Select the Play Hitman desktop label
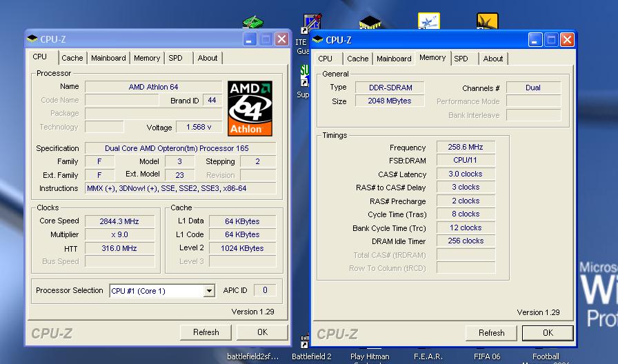 coord(370,356)
